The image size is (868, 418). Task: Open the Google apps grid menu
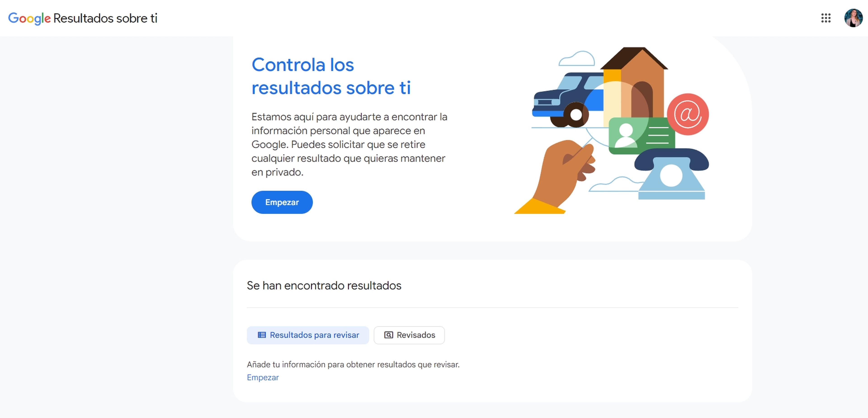(x=826, y=18)
